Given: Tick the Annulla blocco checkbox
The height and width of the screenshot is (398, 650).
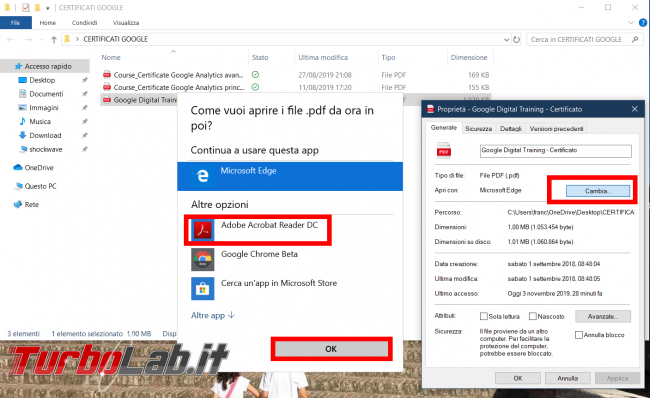Looking at the screenshot, I should pos(579,335).
